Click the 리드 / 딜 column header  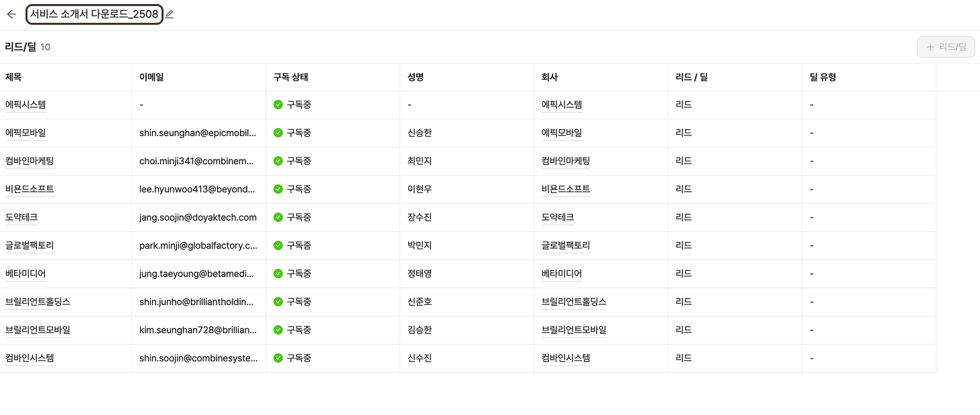pyautogui.click(x=692, y=77)
